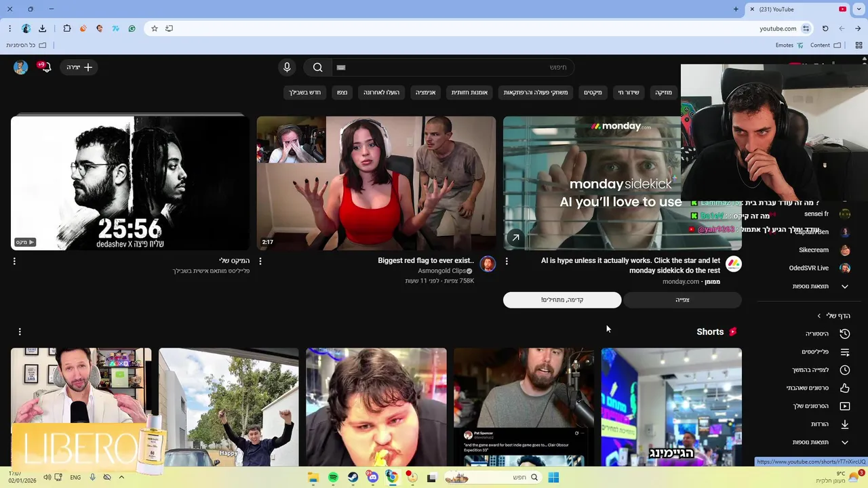The height and width of the screenshot is (488, 868).
Task: Open פלייליסטים playlists in sidebar
Action: (x=825, y=352)
